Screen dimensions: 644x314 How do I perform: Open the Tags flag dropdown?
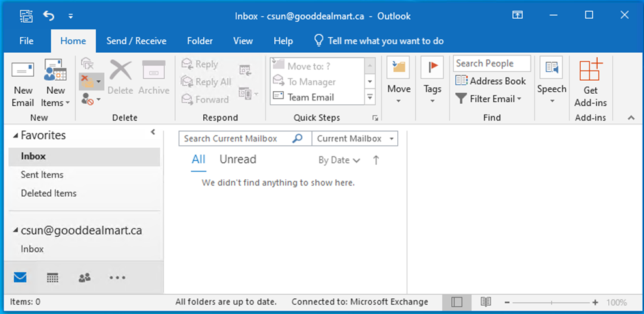click(x=432, y=81)
